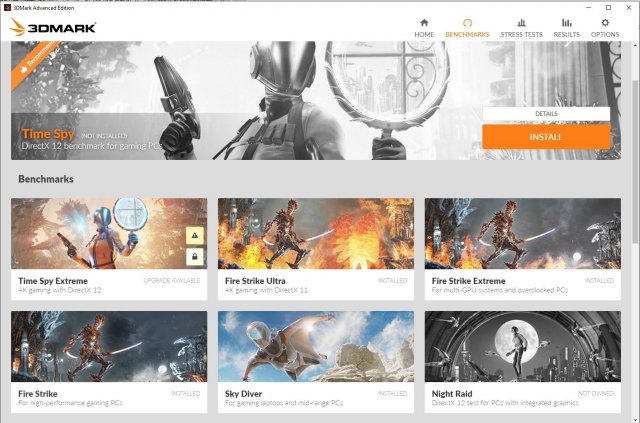Click the UPGRADE AVAILABLE status label
The height and width of the screenshot is (423, 640).
pos(172,281)
